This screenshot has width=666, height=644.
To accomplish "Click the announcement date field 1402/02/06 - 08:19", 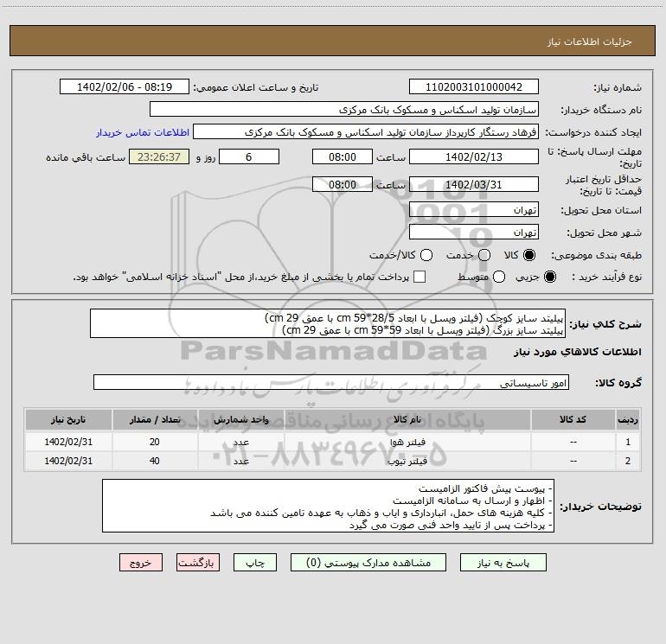I will click(125, 86).
